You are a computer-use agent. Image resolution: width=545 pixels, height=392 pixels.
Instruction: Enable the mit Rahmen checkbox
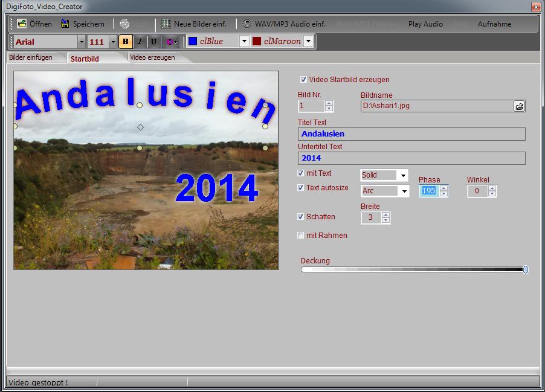tap(301, 236)
